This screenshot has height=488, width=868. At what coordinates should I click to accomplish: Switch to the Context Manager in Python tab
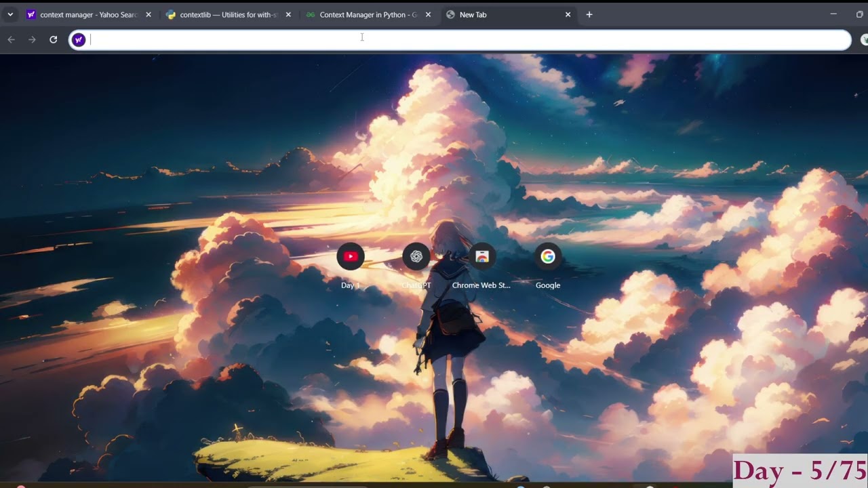tap(369, 14)
